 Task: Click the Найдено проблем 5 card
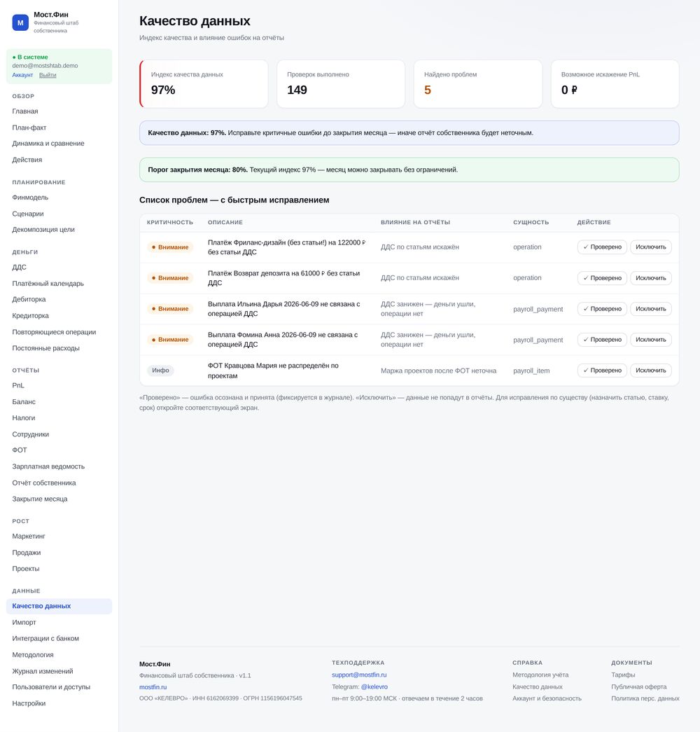(x=478, y=84)
